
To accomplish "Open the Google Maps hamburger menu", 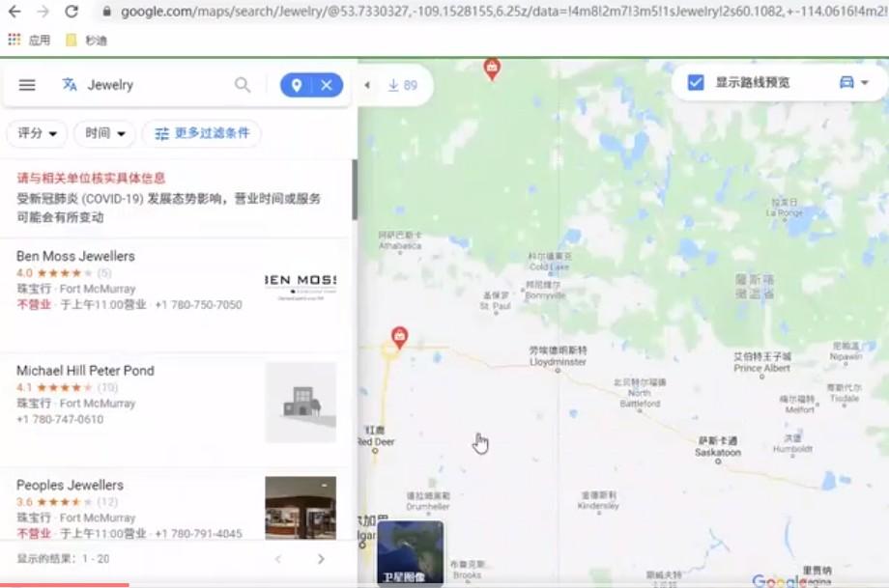I will [x=27, y=85].
